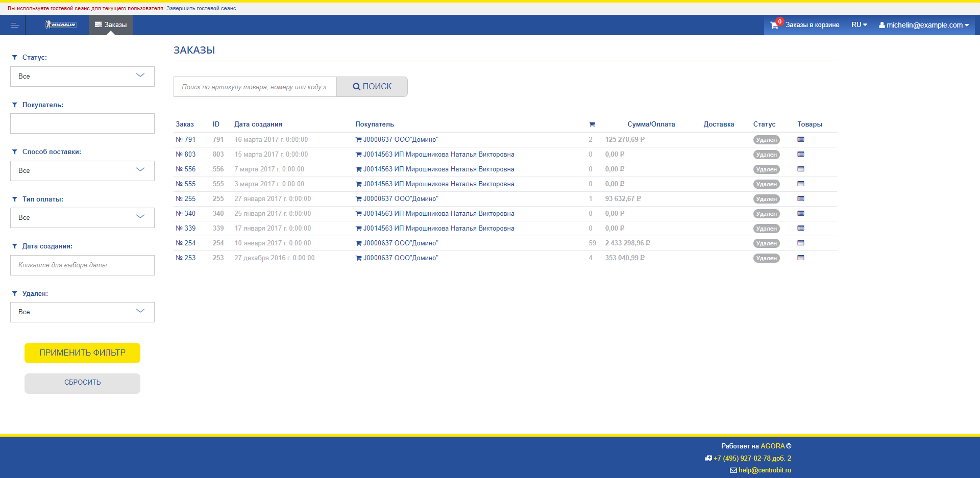Click sum 125 270,69 ₽ cell
Screen dimensions: 980x478
(625, 140)
